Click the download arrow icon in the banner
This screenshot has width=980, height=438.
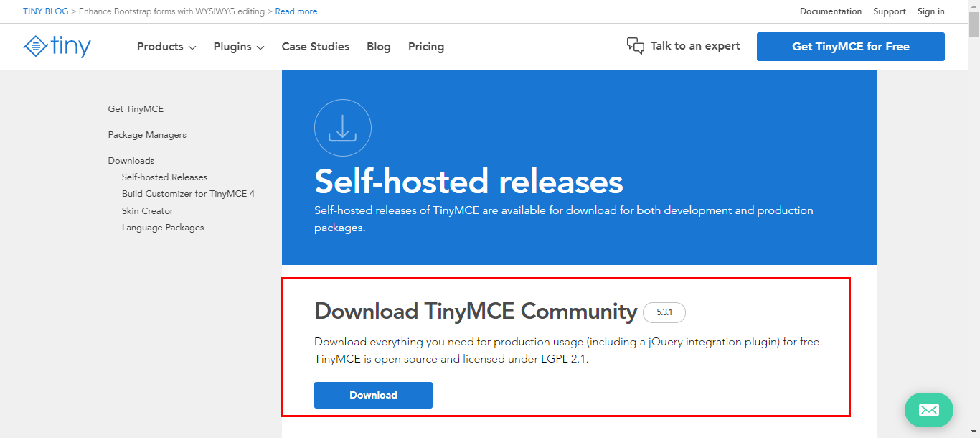pos(342,127)
